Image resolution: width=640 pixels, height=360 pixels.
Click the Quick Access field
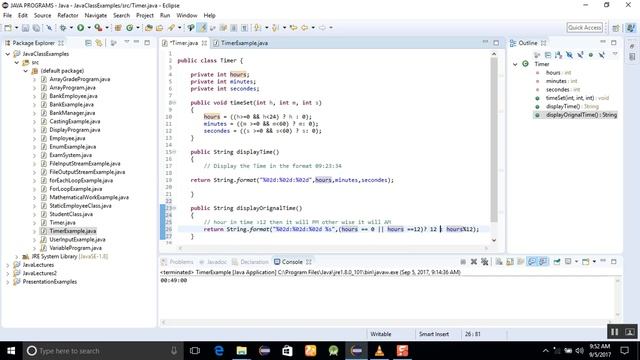(584, 28)
